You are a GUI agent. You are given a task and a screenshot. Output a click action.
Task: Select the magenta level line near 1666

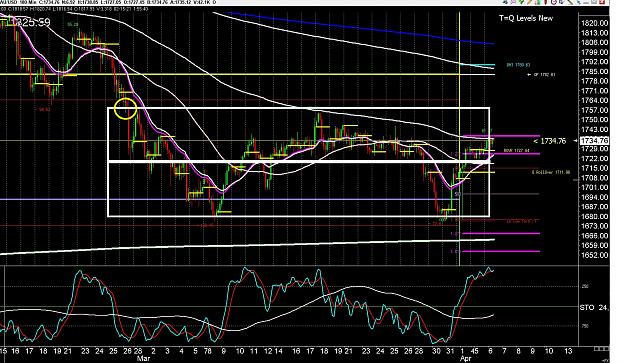[501, 233]
